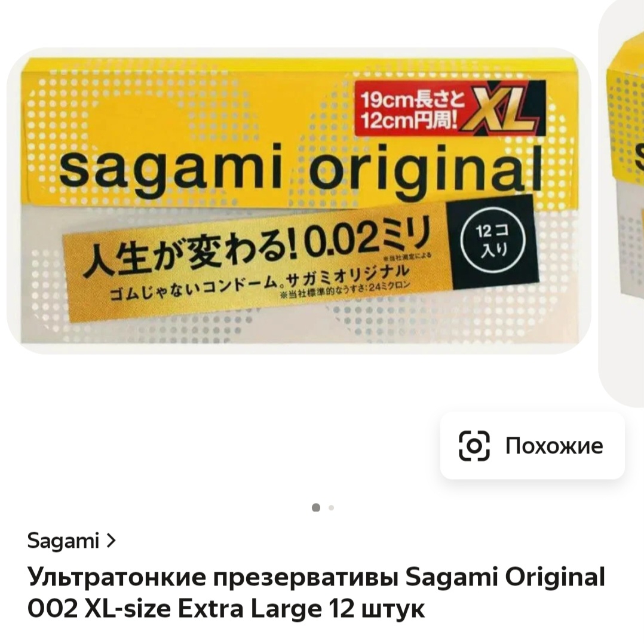Click the word 'Похожие' label
This screenshot has height=644, width=644.
(x=554, y=446)
